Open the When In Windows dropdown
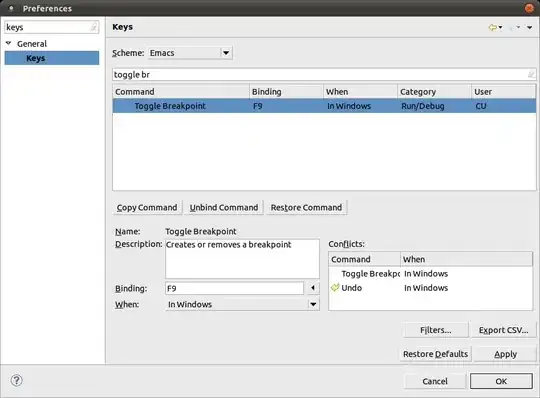Viewport: 540px width, 398px height. coord(242,304)
